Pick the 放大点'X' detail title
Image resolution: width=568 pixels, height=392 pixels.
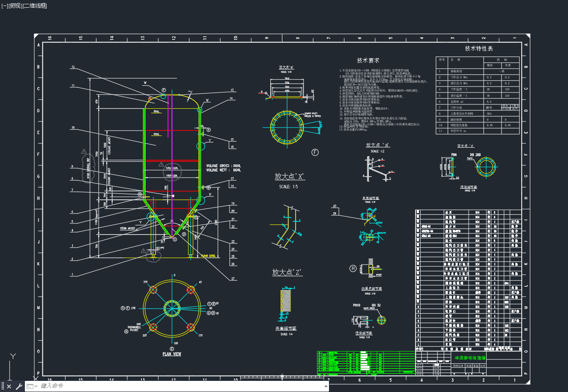point(290,176)
